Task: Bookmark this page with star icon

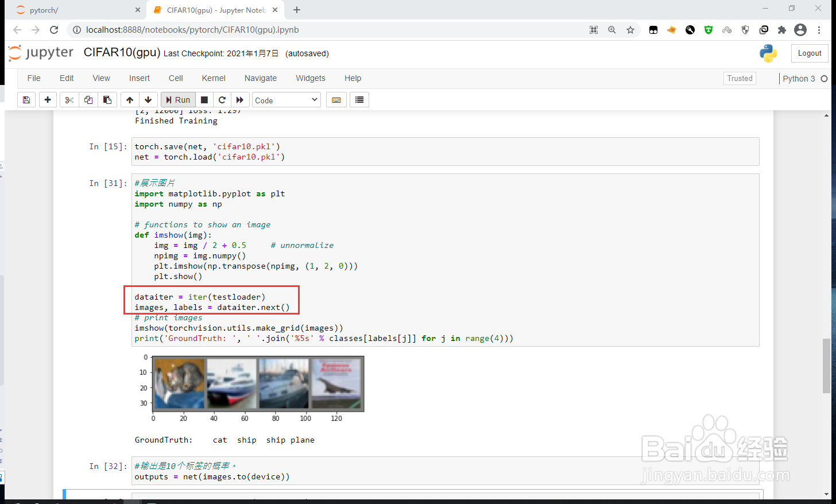Action: tap(630, 30)
